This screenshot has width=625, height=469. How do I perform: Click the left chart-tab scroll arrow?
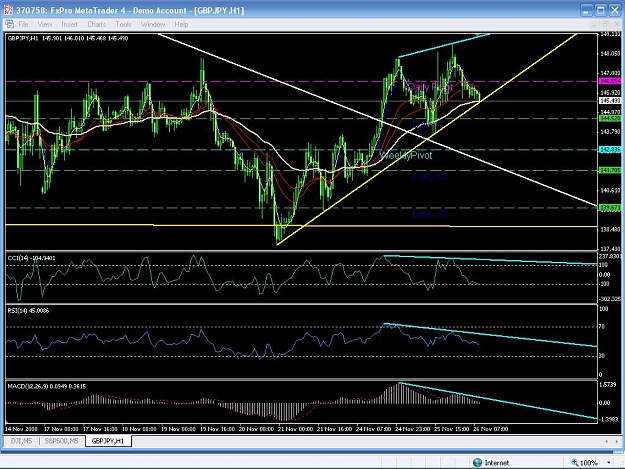point(606,441)
